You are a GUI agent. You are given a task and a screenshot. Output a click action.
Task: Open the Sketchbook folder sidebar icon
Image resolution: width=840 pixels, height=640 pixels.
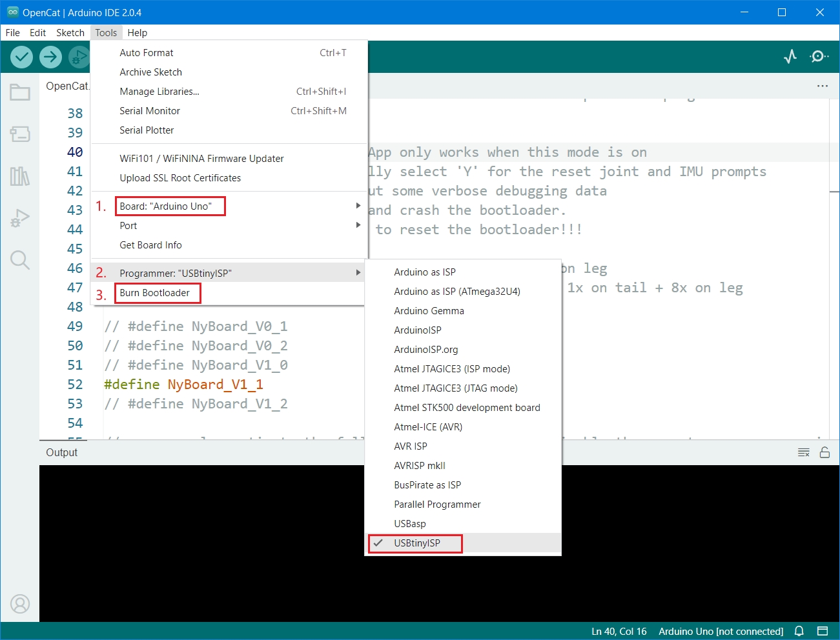pos(20,93)
